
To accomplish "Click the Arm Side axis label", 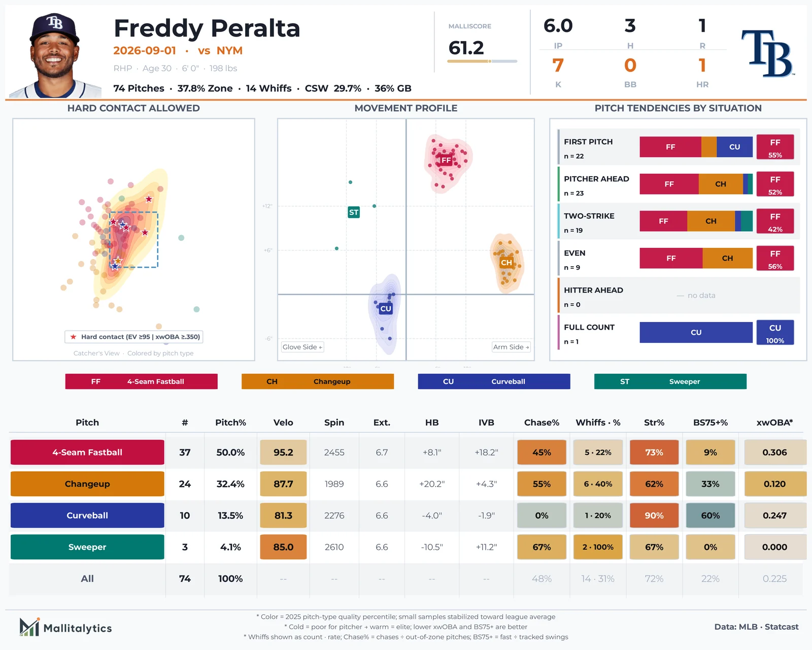I will pyautogui.click(x=511, y=347).
